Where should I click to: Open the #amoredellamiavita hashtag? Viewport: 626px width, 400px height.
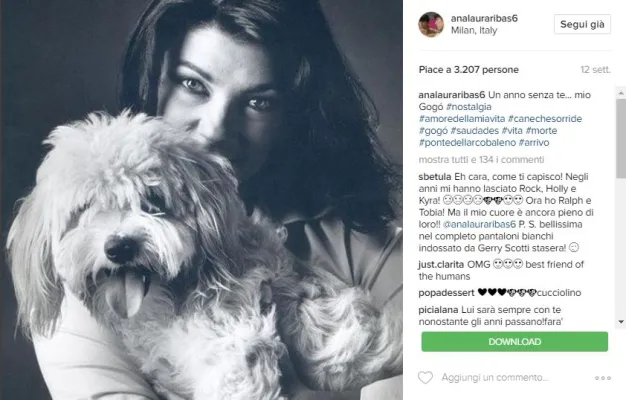462,119
